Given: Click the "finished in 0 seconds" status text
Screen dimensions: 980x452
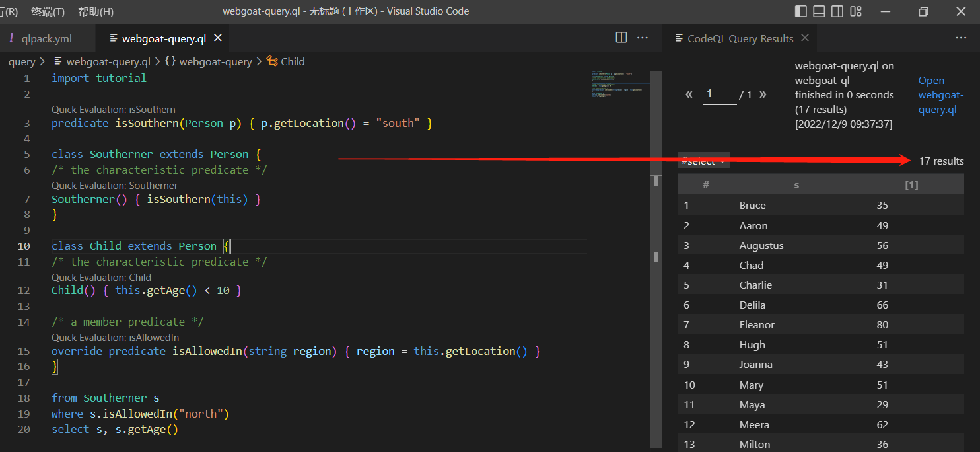Looking at the screenshot, I should click(845, 94).
